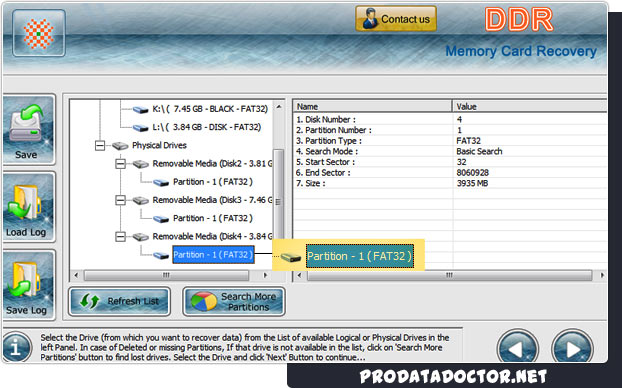Click the 'Basic Search' value
Screen dimensions: 622x388
coord(479,152)
